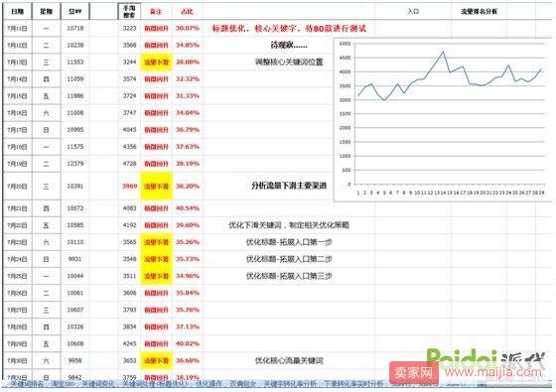Viewport: 556px width, 392px height.
Task: Select the search count cell 3511
Action: [x=129, y=276]
